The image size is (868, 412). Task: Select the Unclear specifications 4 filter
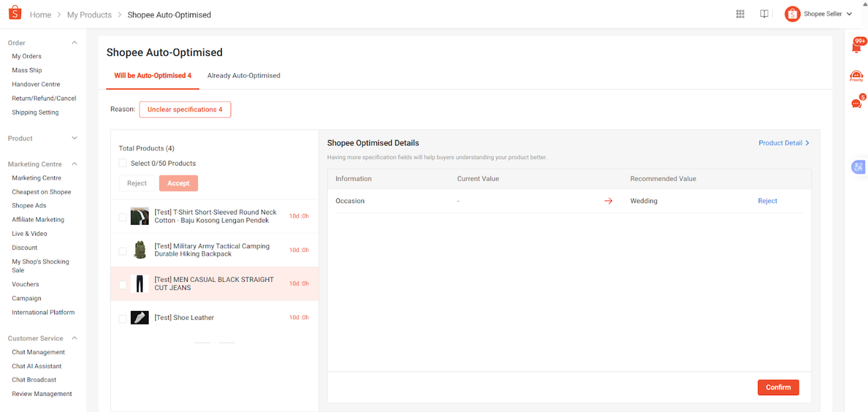185,109
